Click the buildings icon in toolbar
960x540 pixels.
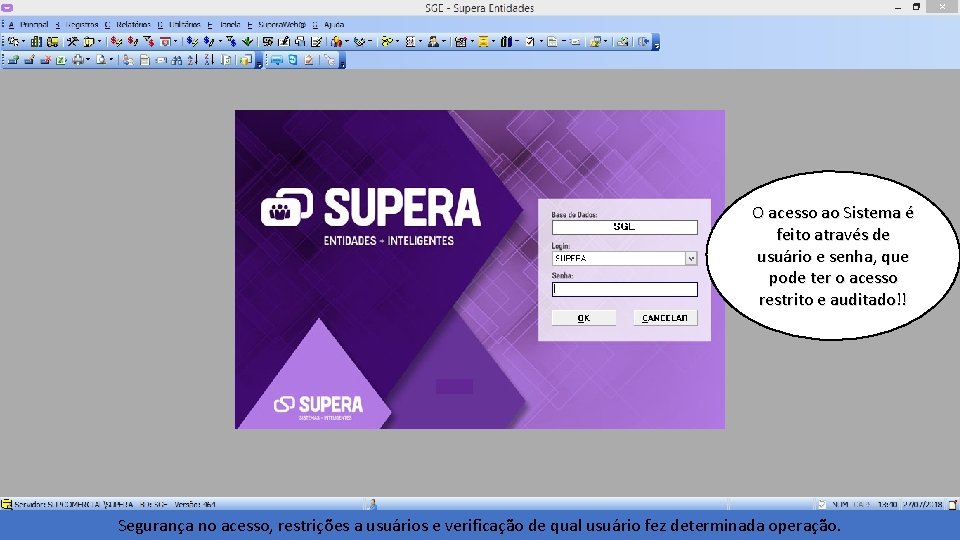tap(36, 42)
